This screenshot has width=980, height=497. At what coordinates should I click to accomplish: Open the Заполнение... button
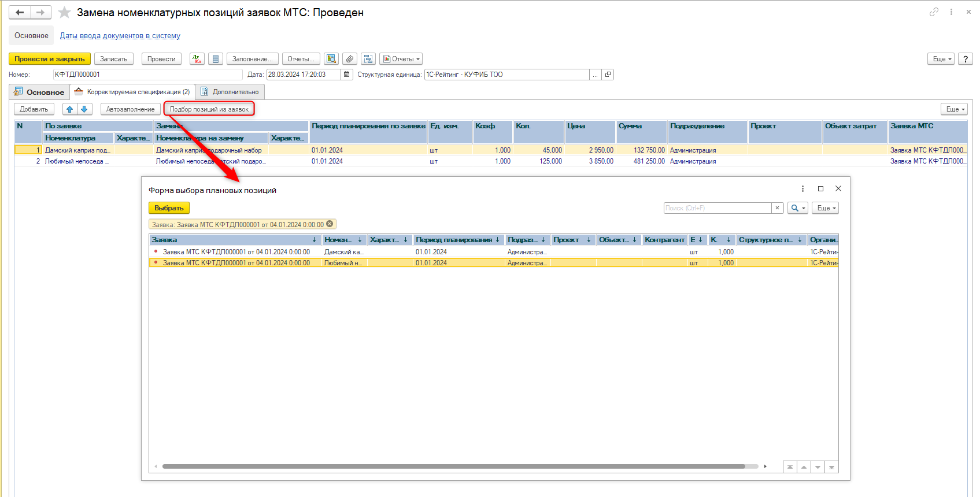tap(253, 59)
